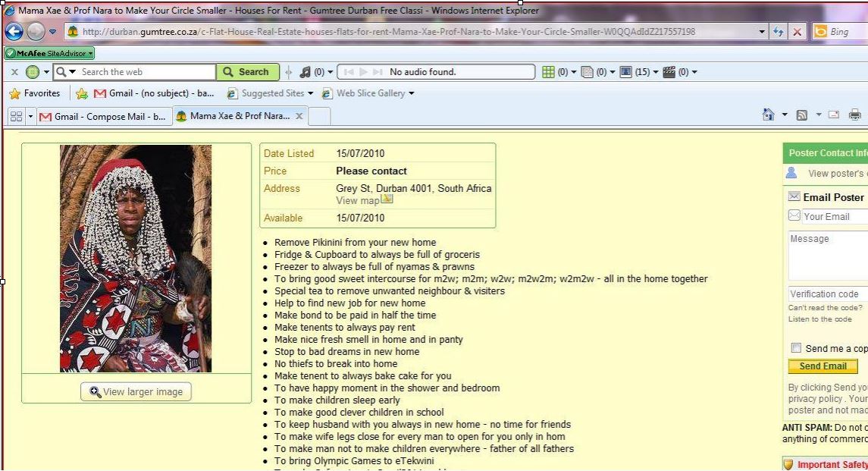Close the Mama Xae & Prof Nara tab
Screen dimensions: 868x471
tap(299, 116)
